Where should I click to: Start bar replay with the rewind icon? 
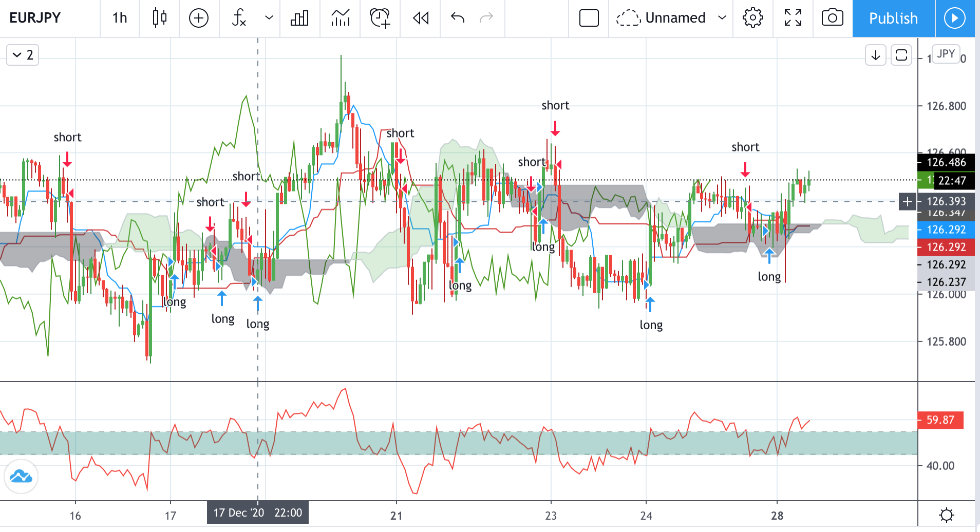click(421, 18)
